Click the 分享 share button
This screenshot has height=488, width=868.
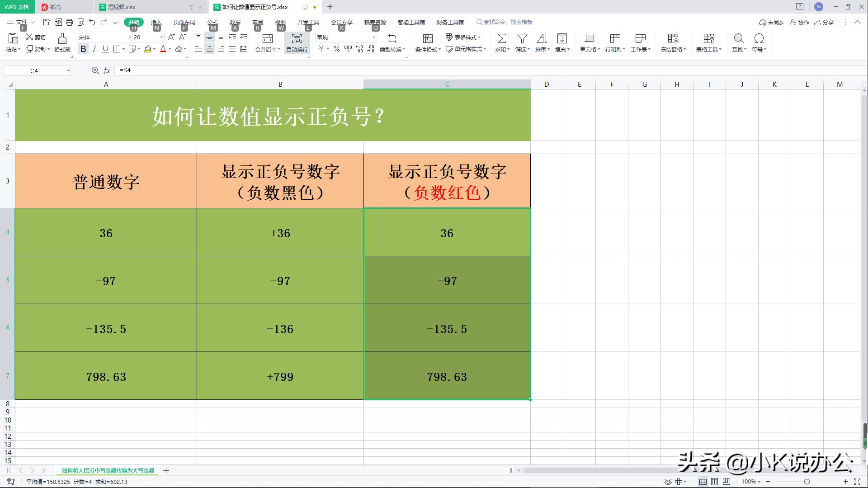point(825,22)
